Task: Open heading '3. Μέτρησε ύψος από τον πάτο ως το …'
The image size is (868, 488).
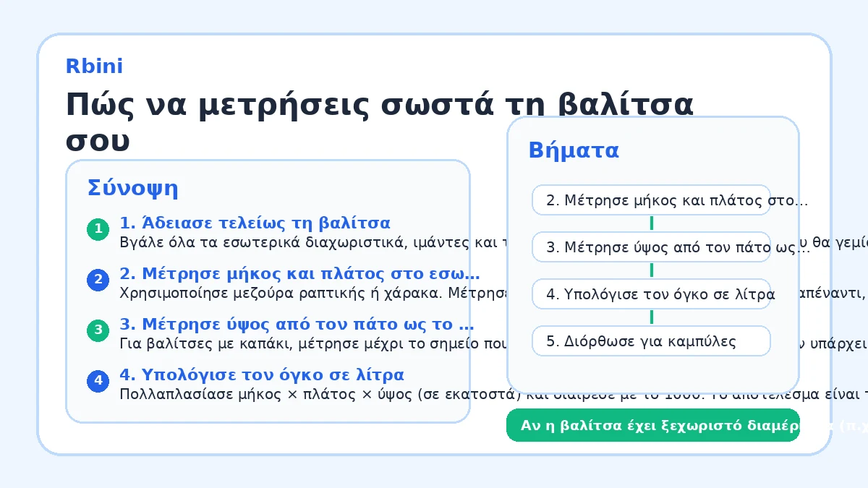Action: pyautogui.click(x=297, y=324)
